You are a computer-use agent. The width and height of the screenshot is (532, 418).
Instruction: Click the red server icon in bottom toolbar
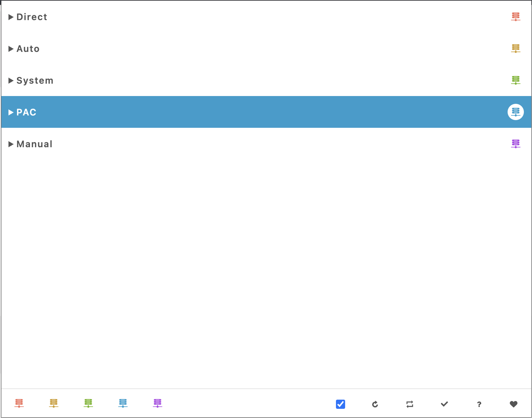[x=19, y=403]
